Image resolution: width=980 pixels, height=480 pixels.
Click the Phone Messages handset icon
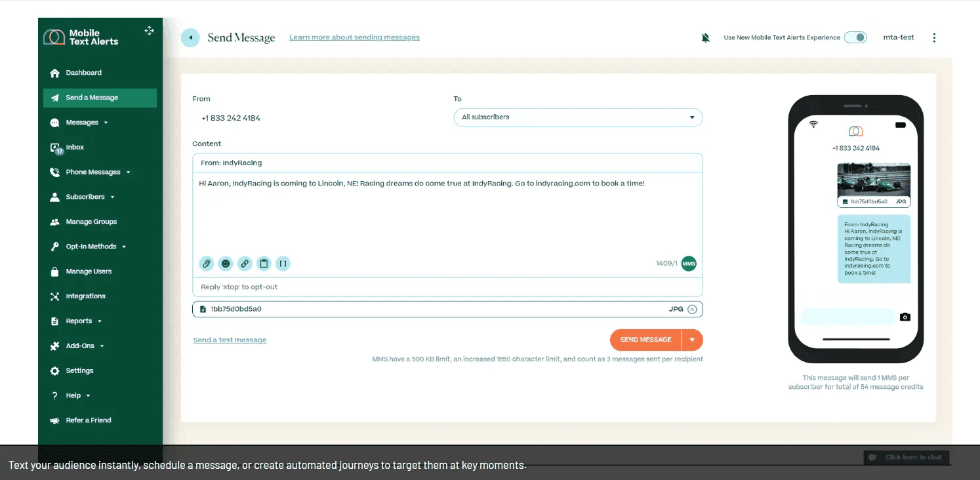pos(55,172)
